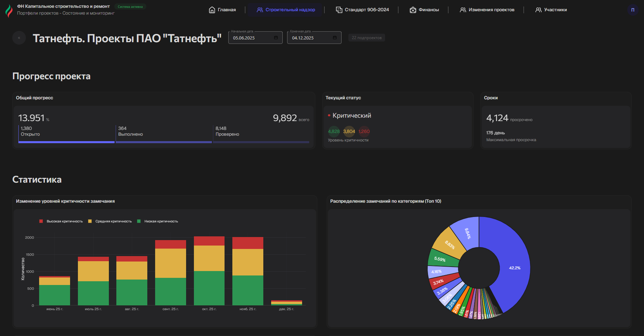This screenshot has width=644, height=336.
Task: Open start date calendar picker icon
Action: point(276,38)
